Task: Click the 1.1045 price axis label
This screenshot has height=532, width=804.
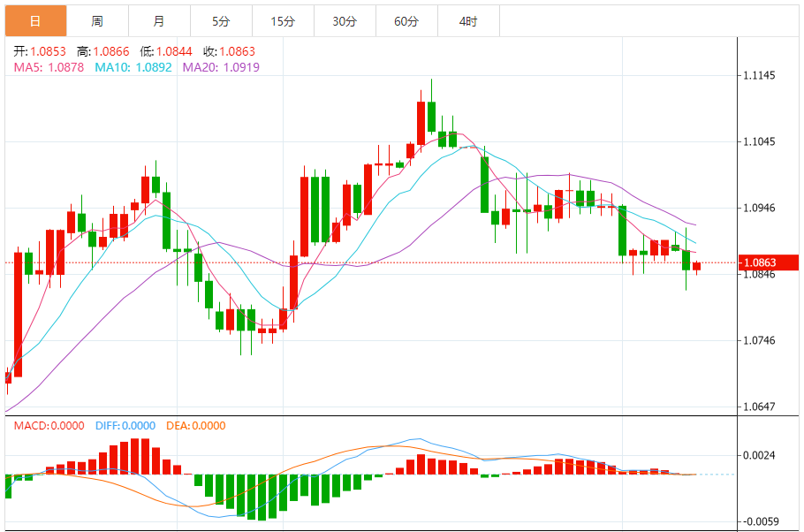Action: coord(760,141)
